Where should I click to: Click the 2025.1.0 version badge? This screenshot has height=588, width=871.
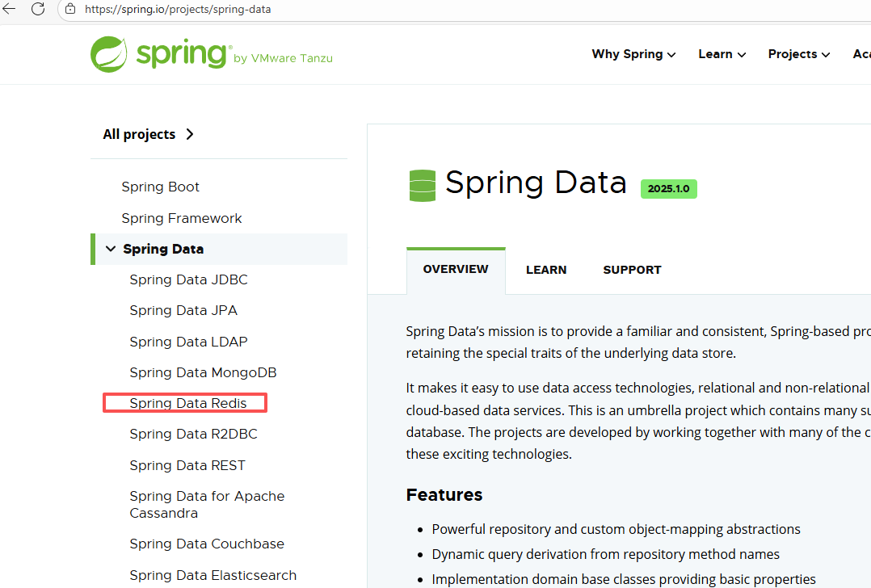coord(669,189)
